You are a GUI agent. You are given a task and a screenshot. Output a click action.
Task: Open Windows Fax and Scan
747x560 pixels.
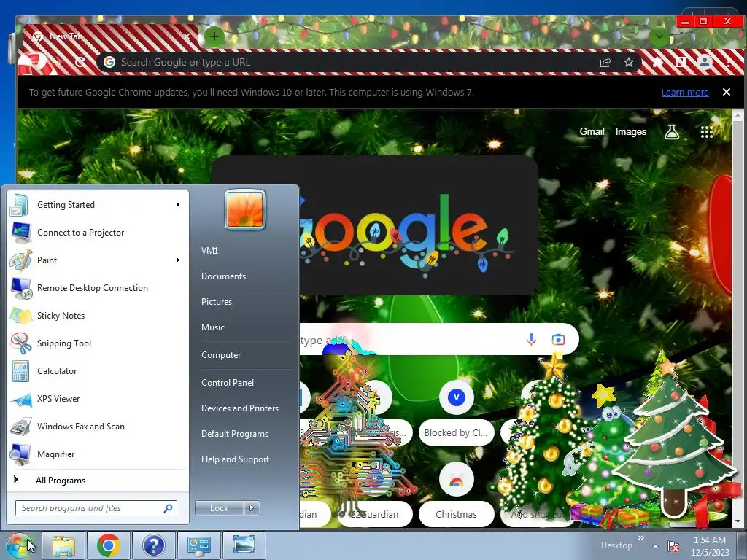98,426
